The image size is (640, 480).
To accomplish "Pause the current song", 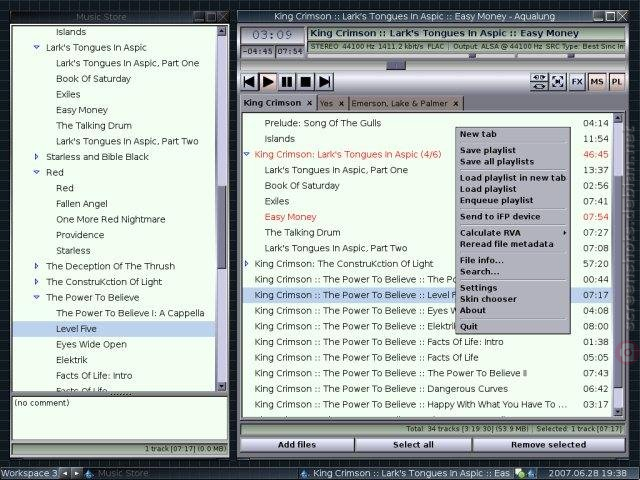I will pos(287,82).
